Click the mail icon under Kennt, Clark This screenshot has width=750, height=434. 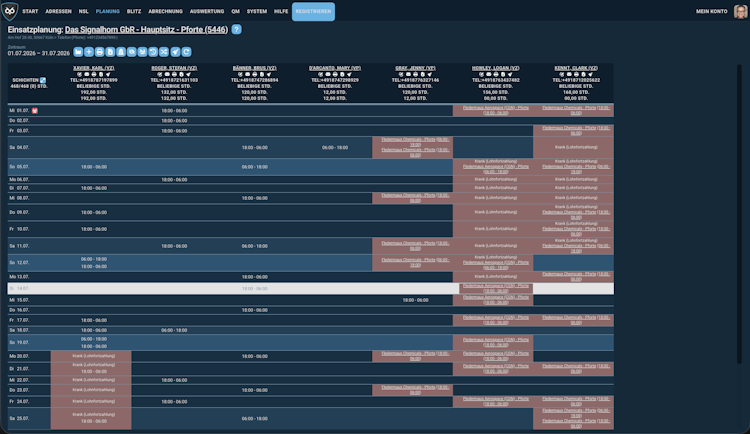point(569,74)
